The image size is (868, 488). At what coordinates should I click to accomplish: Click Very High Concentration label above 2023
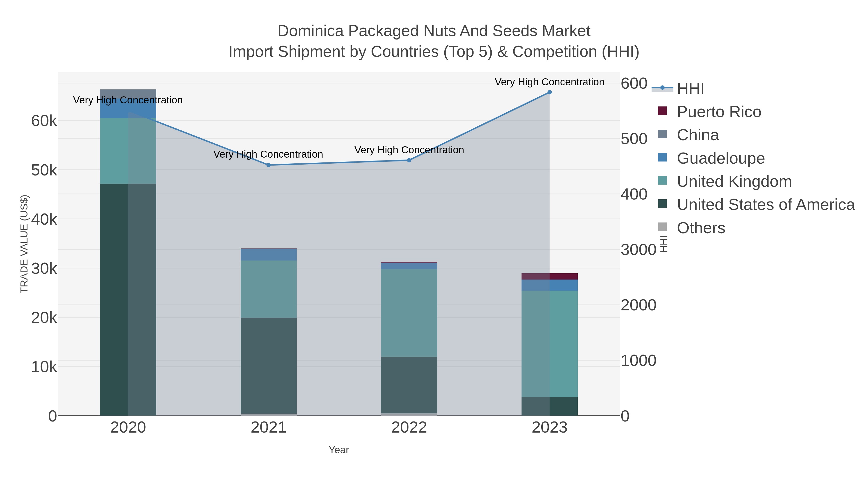click(549, 82)
